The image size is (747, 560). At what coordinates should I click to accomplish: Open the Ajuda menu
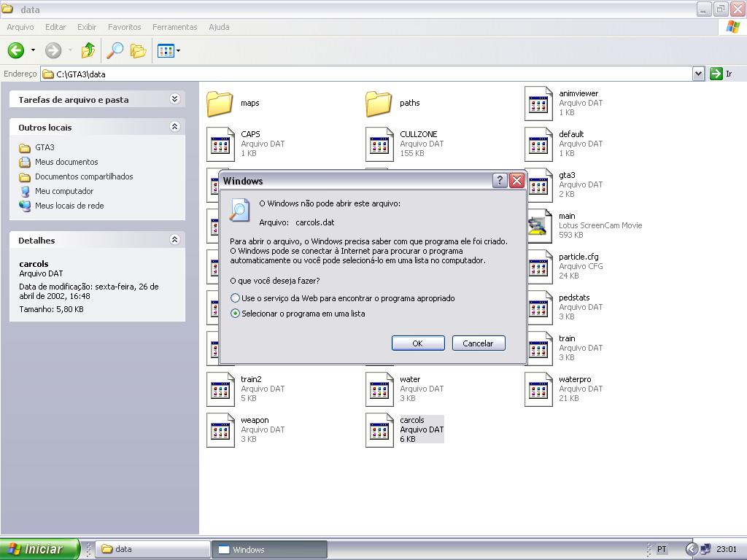pyautogui.click(x=219, y=27)
